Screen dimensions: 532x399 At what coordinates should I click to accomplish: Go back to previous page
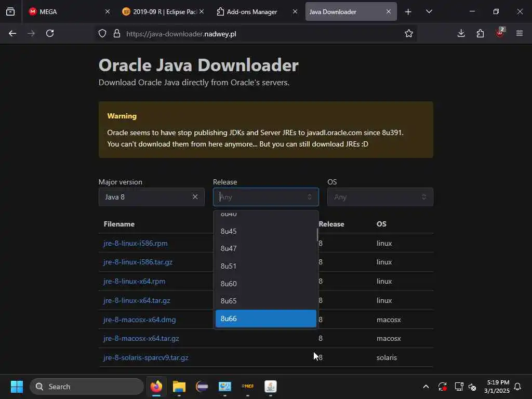pyautogui.click(x=12, y=33)
